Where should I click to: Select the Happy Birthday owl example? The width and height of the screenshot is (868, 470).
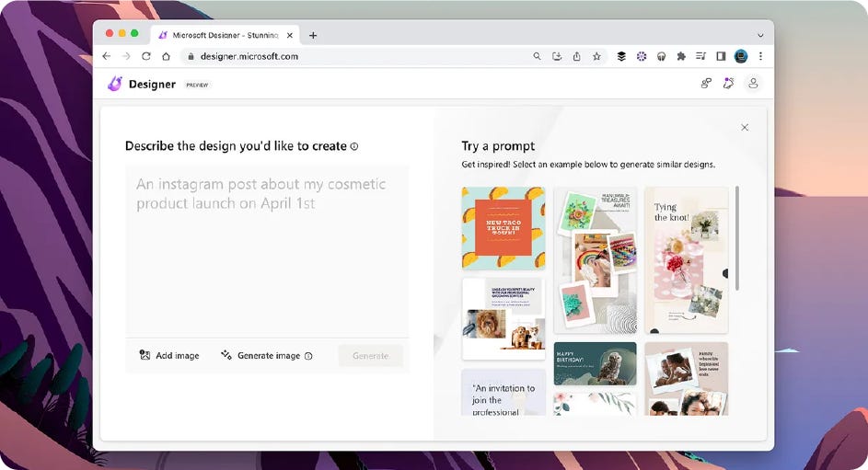[596, 364]
